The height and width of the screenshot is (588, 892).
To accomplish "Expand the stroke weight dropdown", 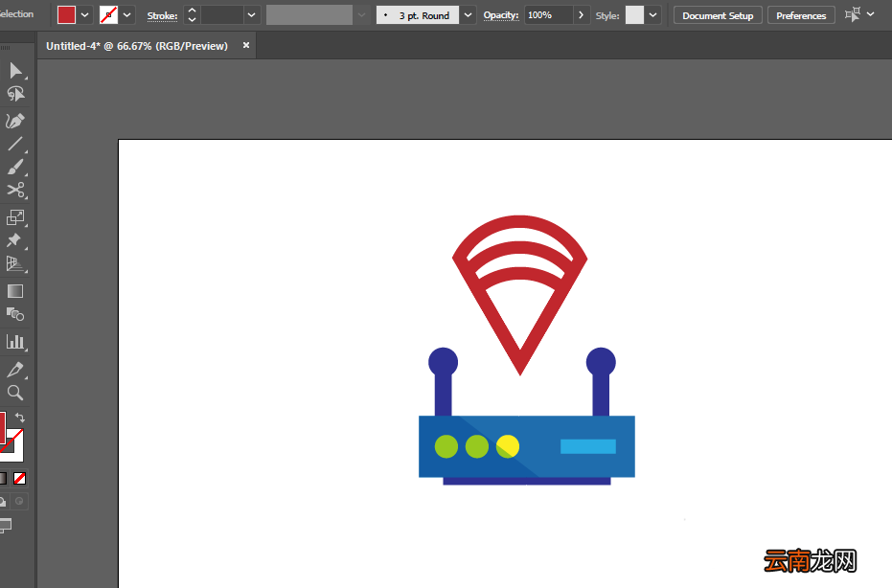I will (251, 15).
